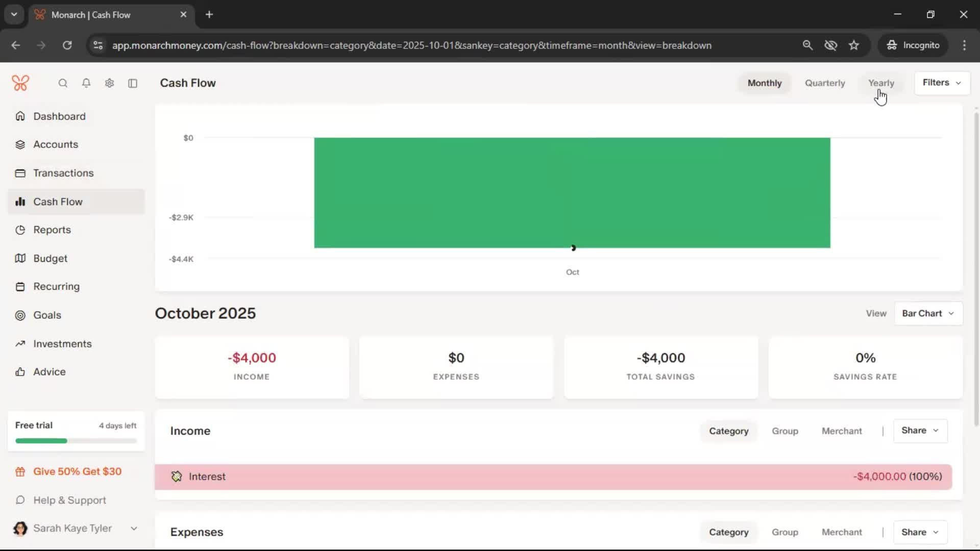Open notifications bell icon
This screenshot has width=980, height=551.
86,83
